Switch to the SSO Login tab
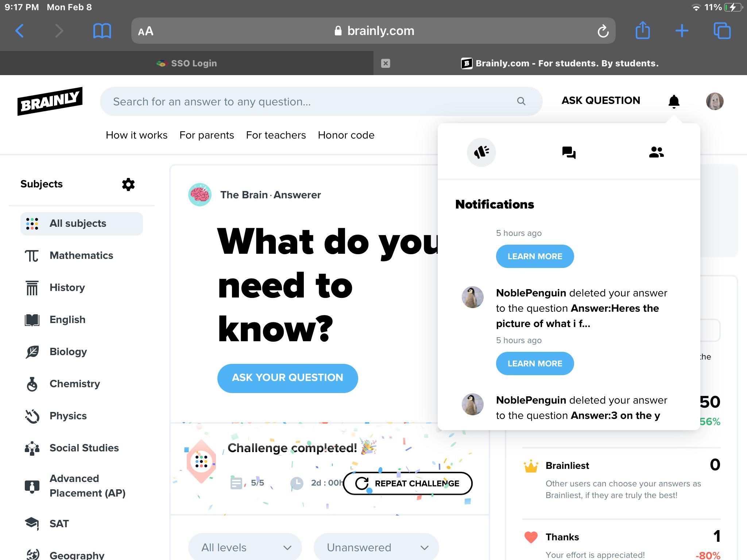 pos(187,63)
